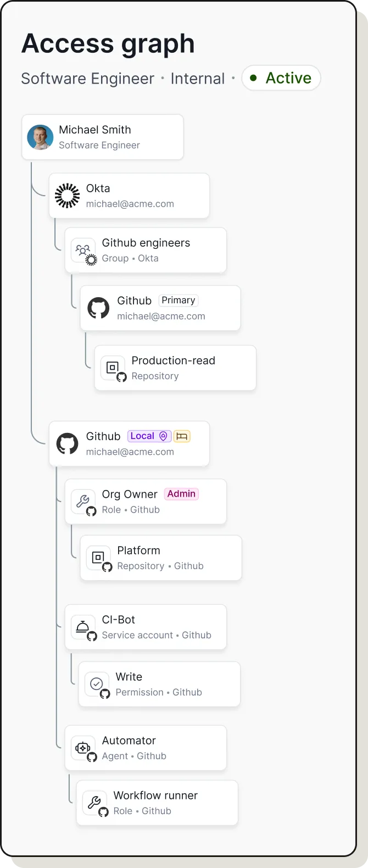This screenshot has width=368, height=868.
Task: Select the Primary badge on the Github account
Action: (x=178, y=300)
